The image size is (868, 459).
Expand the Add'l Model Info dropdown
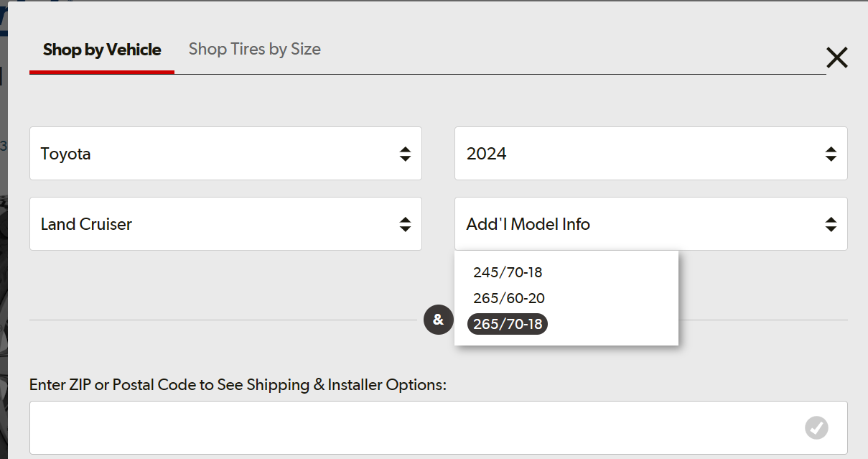(x=651, y=224)
